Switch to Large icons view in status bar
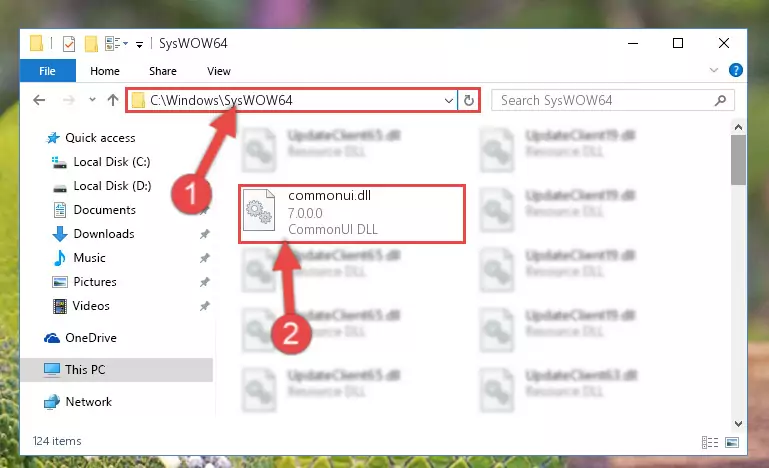This screenshot has height=468, width=769. coord(732,442)
